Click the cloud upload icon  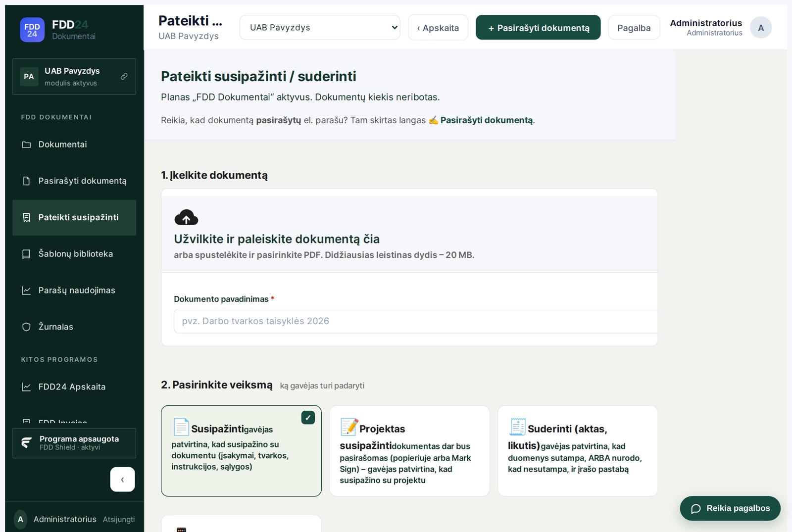(x=186, y=217)
